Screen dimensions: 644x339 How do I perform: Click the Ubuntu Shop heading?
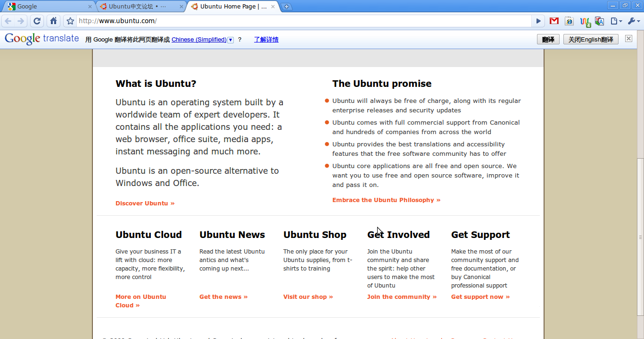pyautogui.click(x=315, y=235)
